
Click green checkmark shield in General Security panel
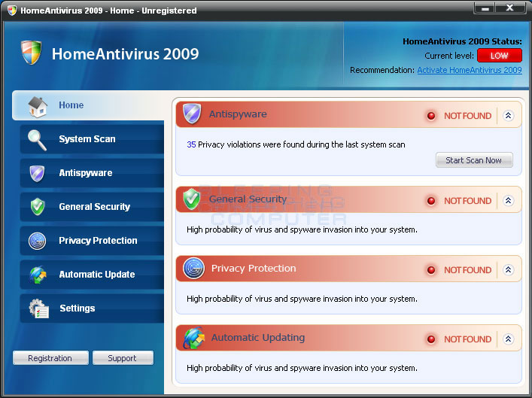(x=192, y=199)
